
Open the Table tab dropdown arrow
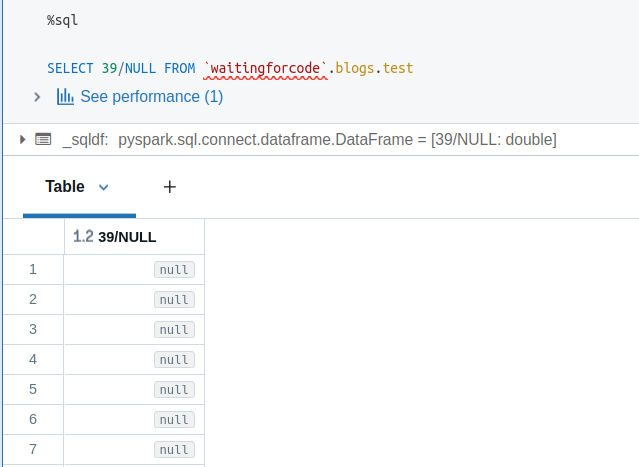(x=104, y=187)
